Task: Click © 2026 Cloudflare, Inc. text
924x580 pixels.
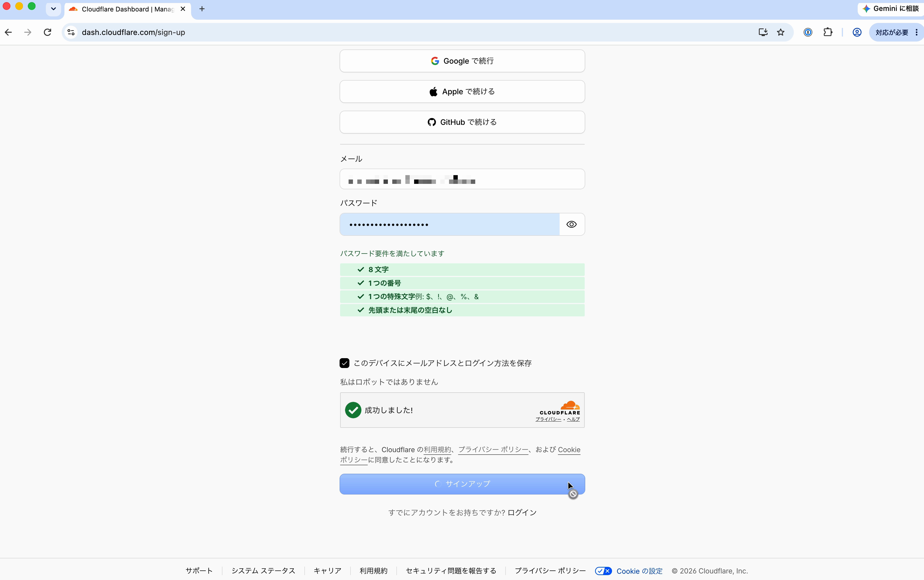Action: [710, 571]
